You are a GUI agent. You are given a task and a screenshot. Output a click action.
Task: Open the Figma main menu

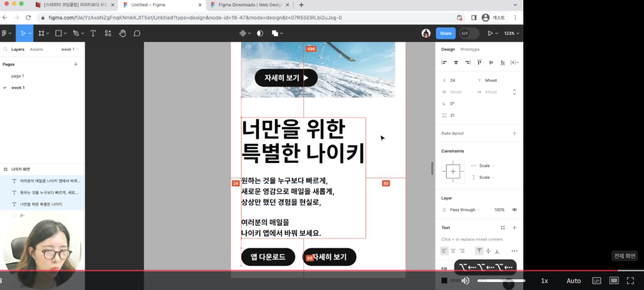pyautogui.click(x=5, y=33)
